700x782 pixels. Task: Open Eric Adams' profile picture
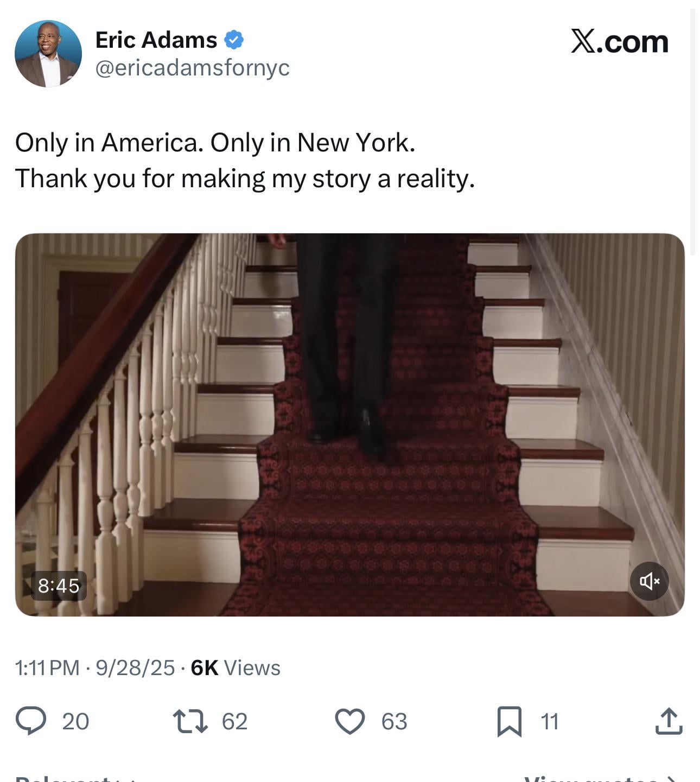coord(48,54)
